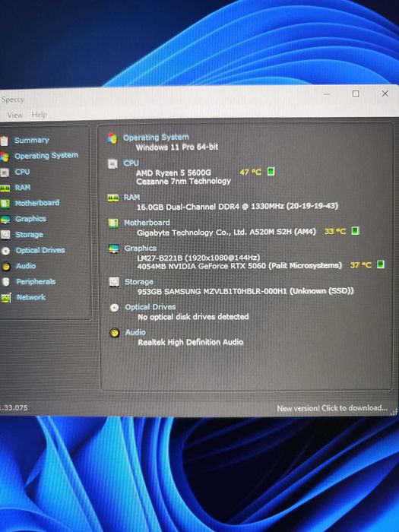Viewport: 399px width, 532px height.
Task: Click the 'Cezanne 7nm Technology' text
Action: pos(184,181)
